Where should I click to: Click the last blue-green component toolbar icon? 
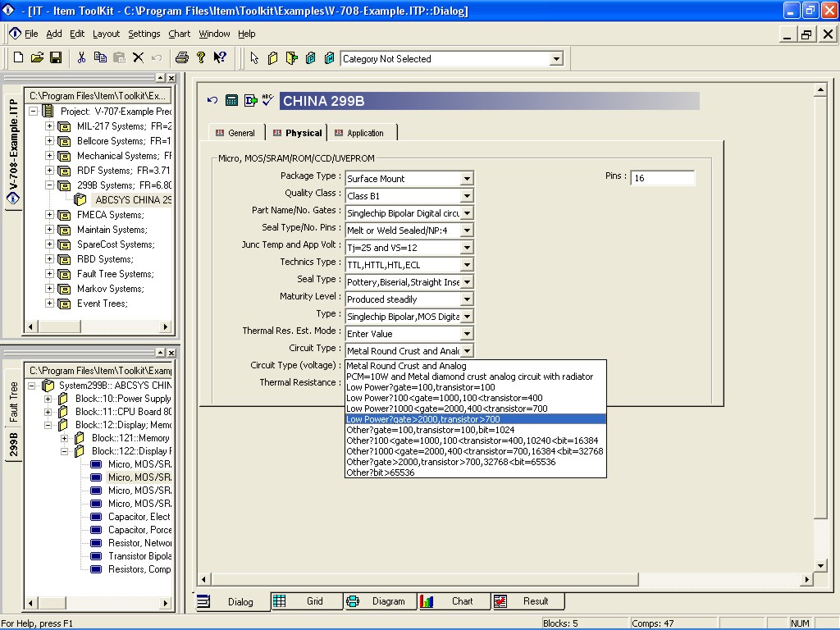(329, 58)
